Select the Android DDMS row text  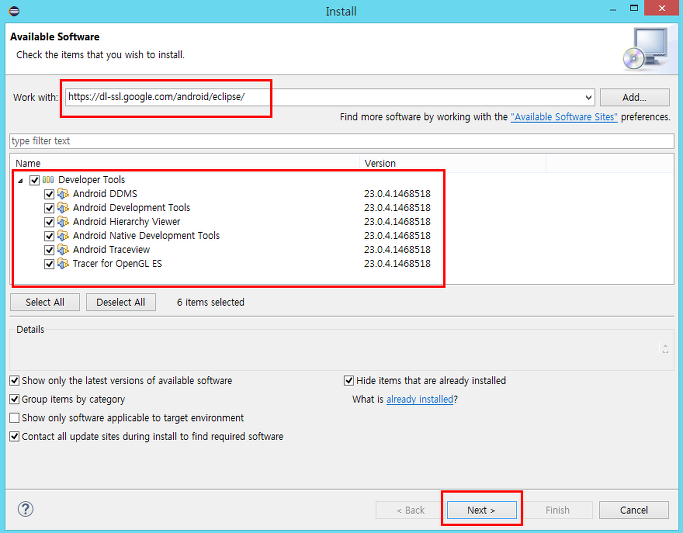point(105,193)
